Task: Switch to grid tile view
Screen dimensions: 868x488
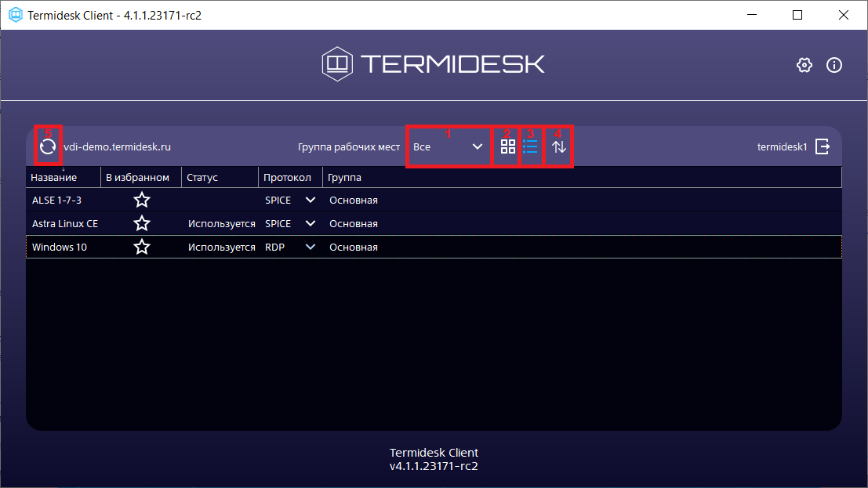Action: [508, 146]
